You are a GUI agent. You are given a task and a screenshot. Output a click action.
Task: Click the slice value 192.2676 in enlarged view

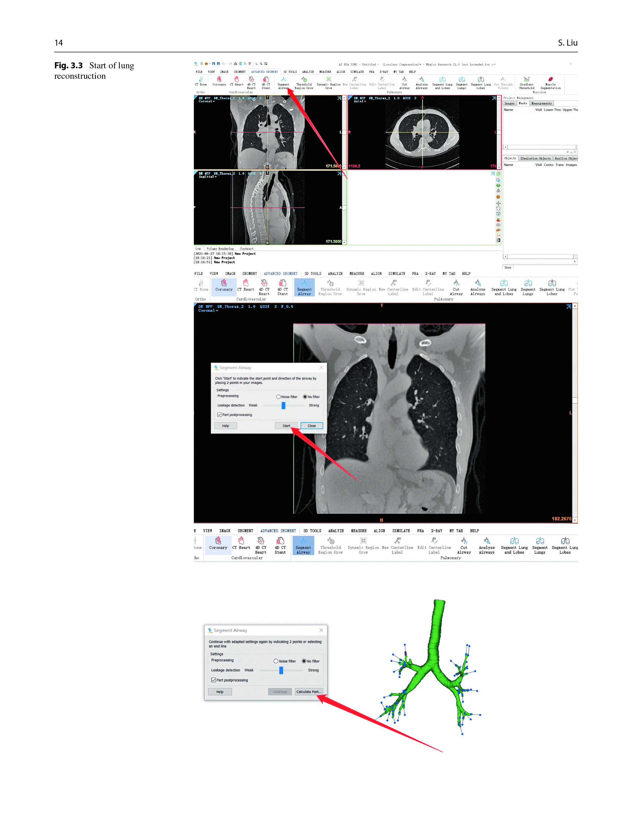pyautogui.click(x=561, y=518)
